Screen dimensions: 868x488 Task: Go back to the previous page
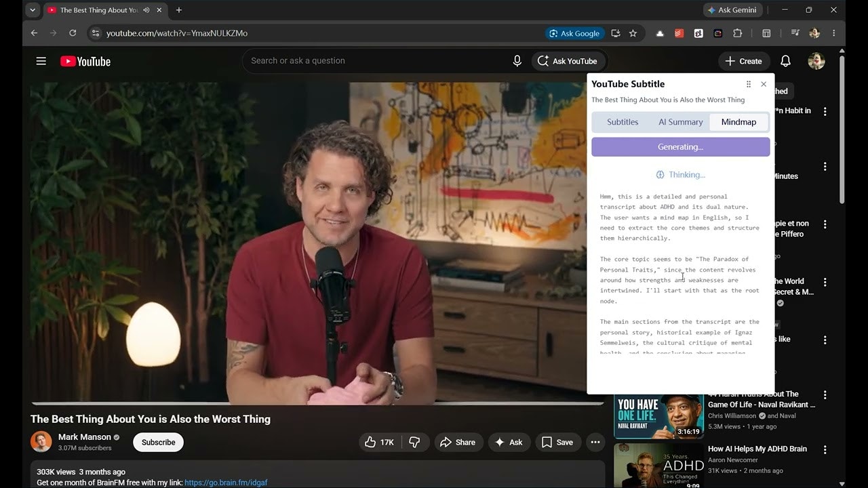click(x=34, y=33)
